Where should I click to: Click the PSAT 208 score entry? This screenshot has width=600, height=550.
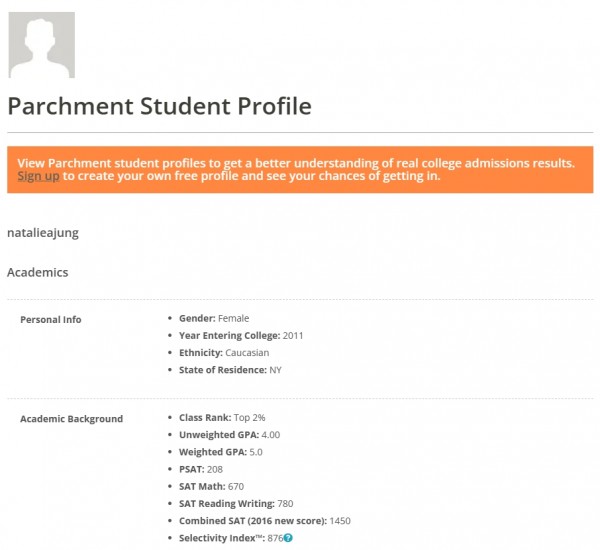click(x=201, y=469)
